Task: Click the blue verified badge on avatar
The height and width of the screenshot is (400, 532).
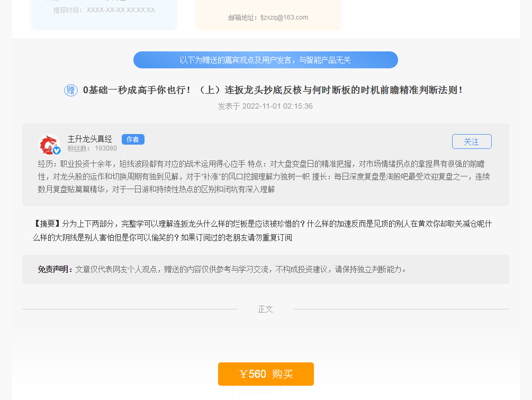Action: [57, 150]
